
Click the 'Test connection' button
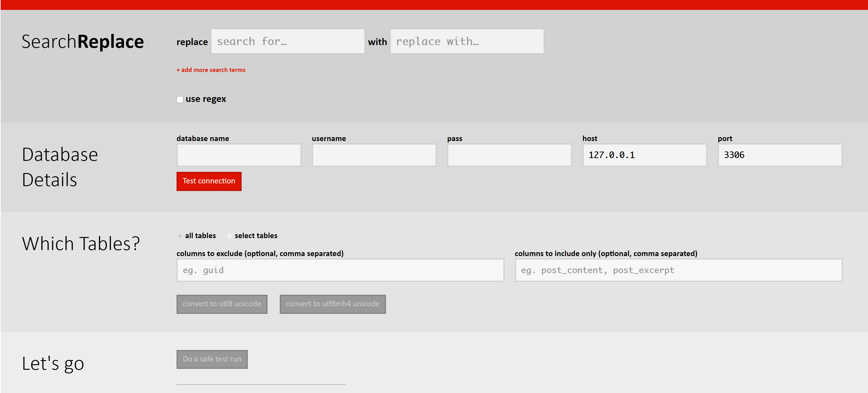point(209,181)
